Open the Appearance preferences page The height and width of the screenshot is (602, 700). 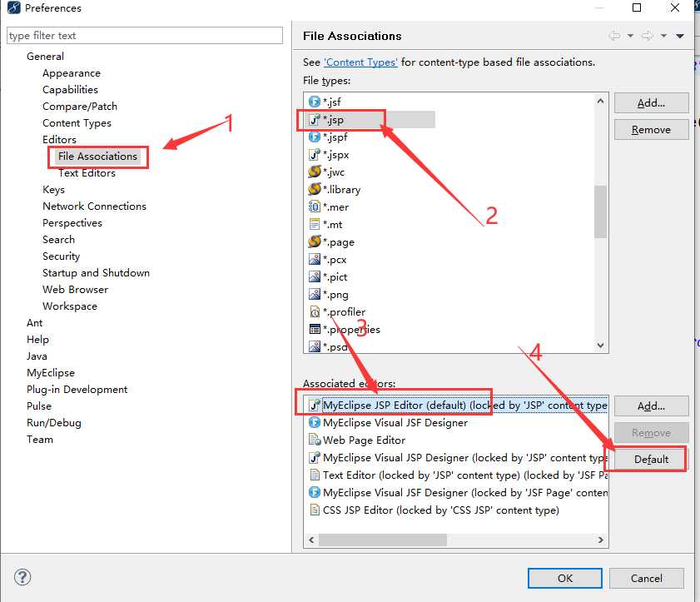point(72,72)
